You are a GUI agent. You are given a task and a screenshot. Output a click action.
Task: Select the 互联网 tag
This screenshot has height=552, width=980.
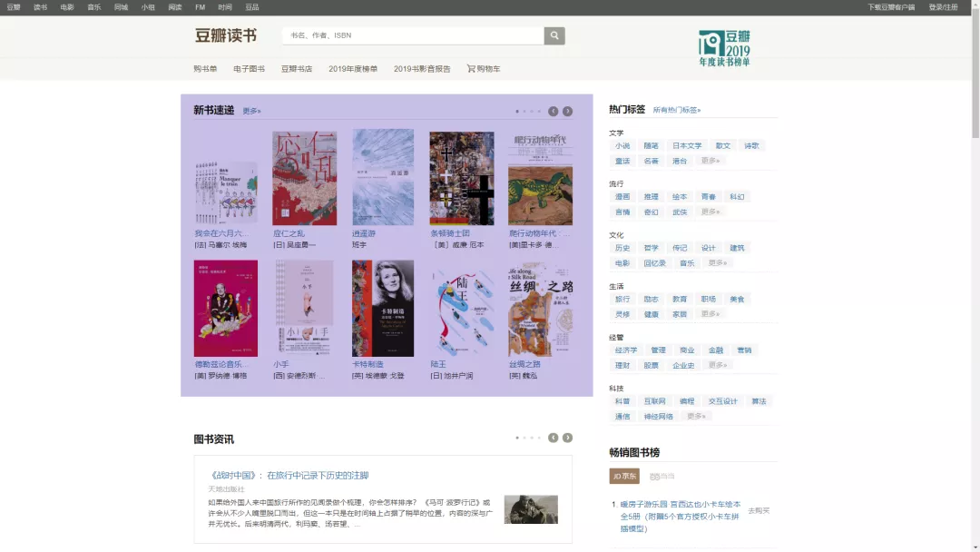click(655, 401)
